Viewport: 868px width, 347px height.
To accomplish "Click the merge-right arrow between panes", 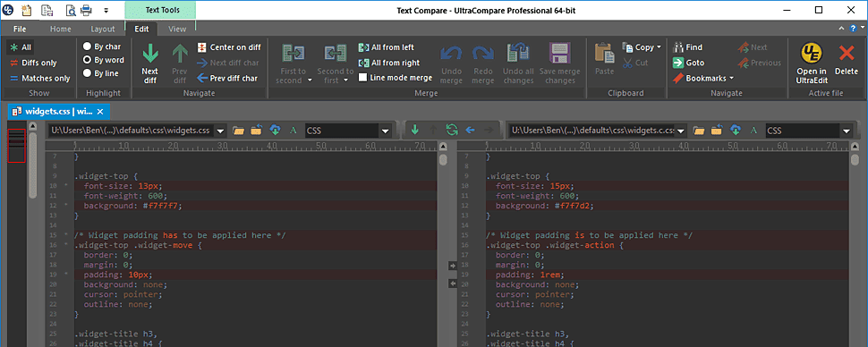I will 452,266.
